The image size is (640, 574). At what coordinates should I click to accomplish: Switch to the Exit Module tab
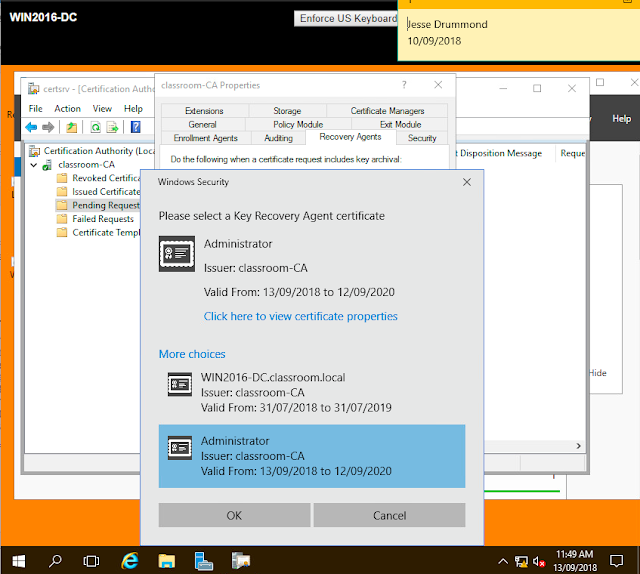tap(400, 125)
